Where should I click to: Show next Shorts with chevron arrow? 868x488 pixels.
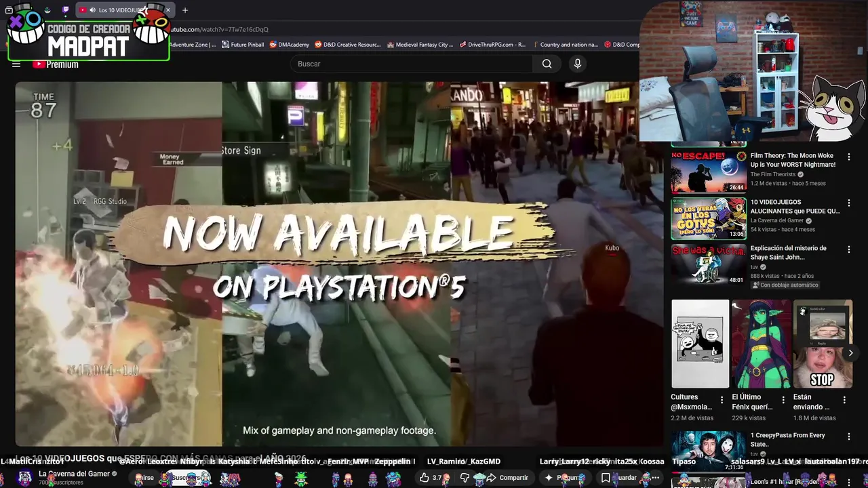850,352
